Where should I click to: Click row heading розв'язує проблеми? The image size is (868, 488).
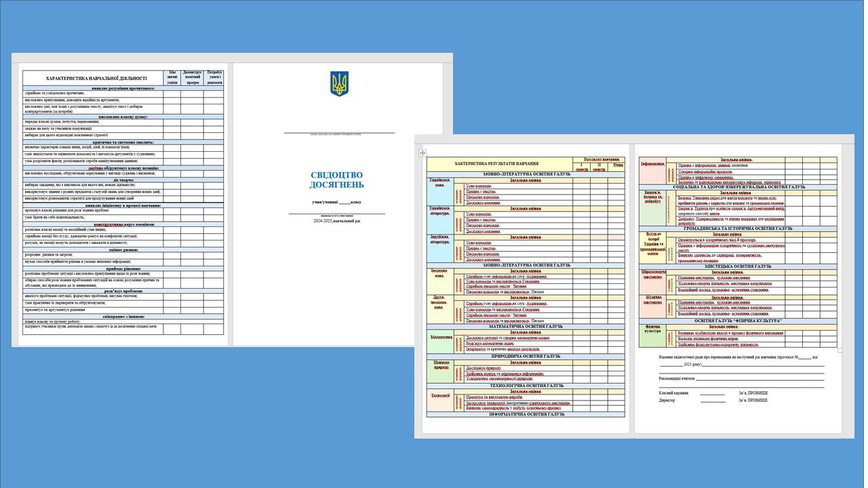[123, 291]
